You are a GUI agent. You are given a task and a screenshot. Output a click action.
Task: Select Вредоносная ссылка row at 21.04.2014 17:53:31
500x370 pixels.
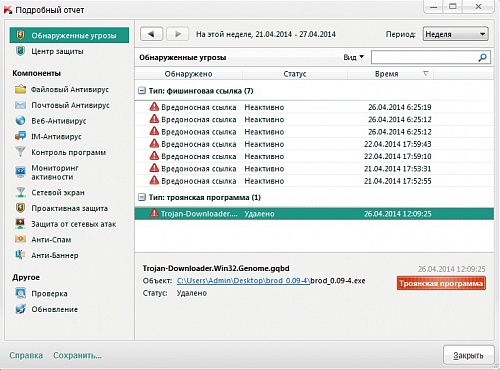coord(314,168)
